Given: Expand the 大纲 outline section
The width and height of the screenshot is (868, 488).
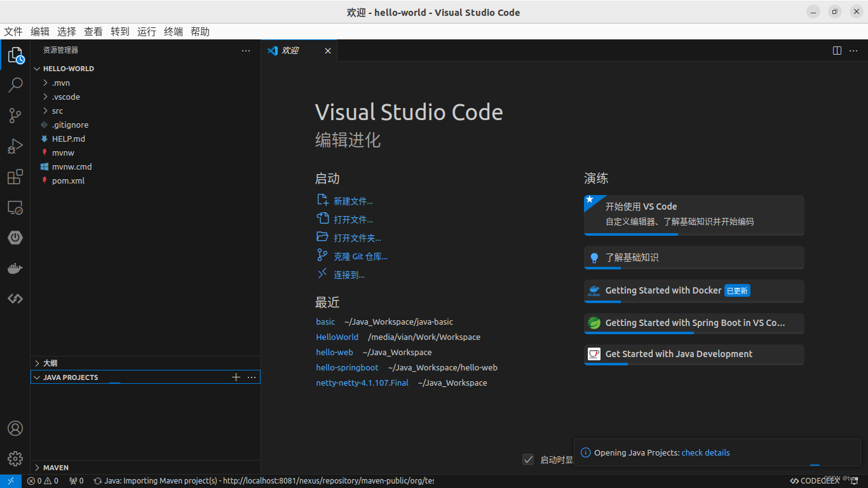Looking at the screenshot, I should pyautogui.click(x=145, y=363).
